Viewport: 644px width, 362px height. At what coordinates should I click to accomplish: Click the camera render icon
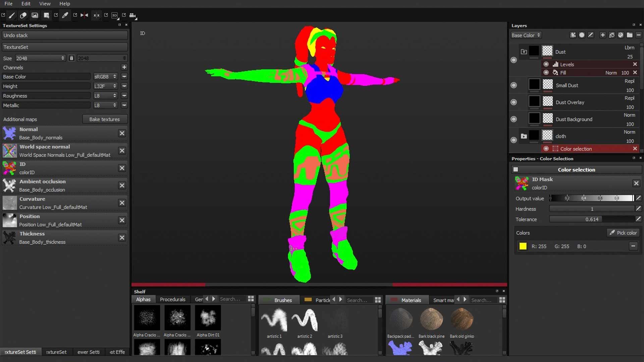click(x=132, y=15)
